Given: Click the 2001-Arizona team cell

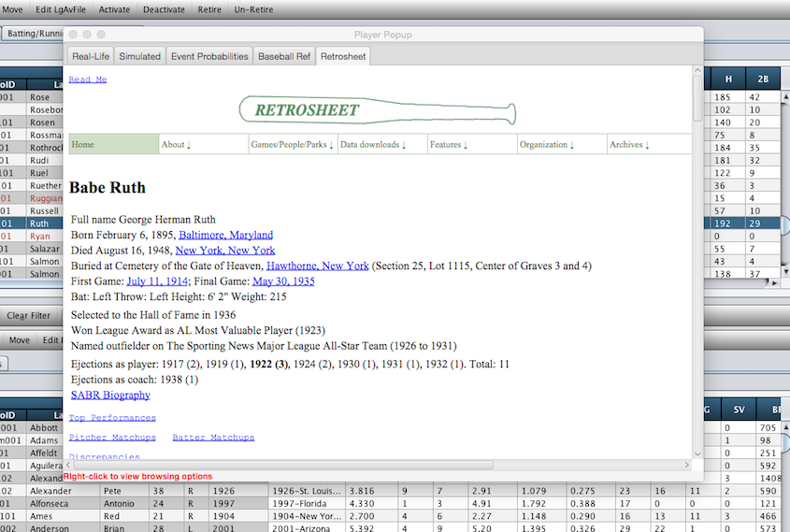Looking at the screenshot, I should (x=307, y=528).
